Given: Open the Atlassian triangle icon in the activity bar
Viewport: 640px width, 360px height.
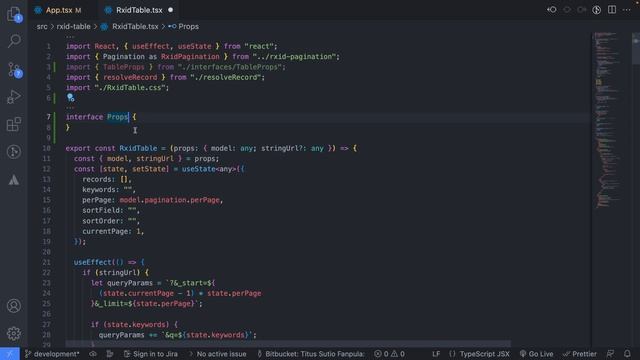Looking at the screenshot, I should [14, 180].
